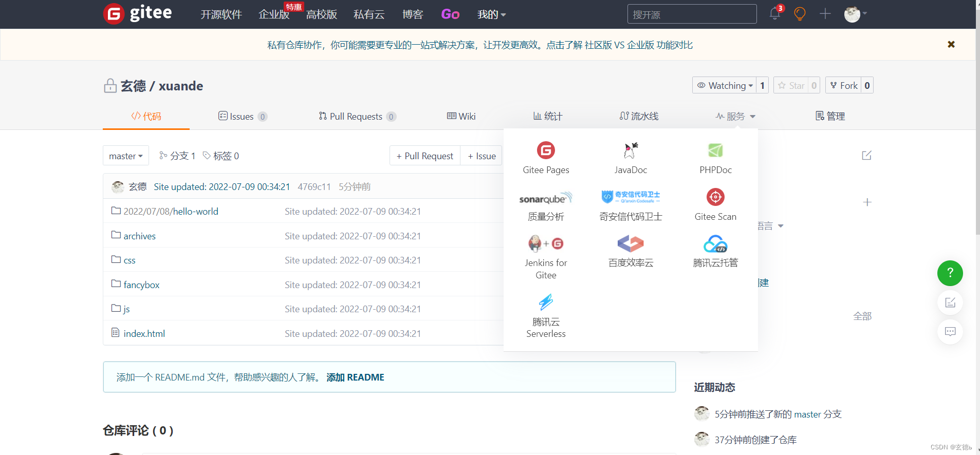Switch to the Wiki tab

pyautogui.click(x=461, y=116)
